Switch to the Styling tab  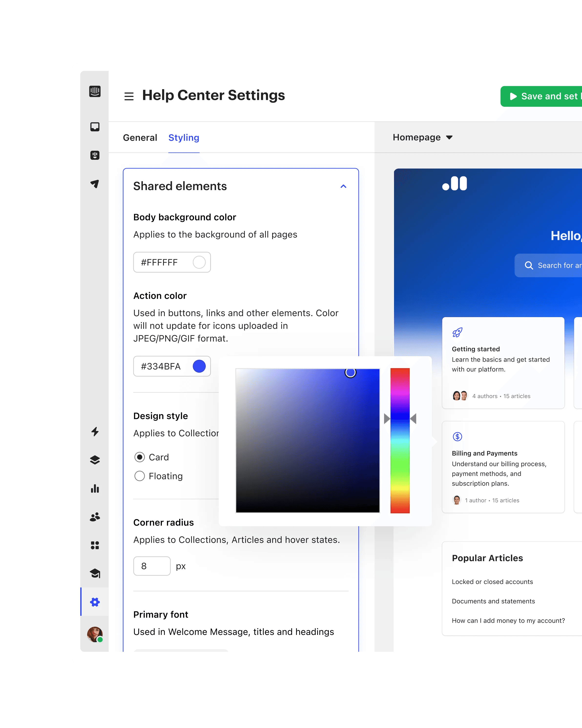(x=184, y=138)
